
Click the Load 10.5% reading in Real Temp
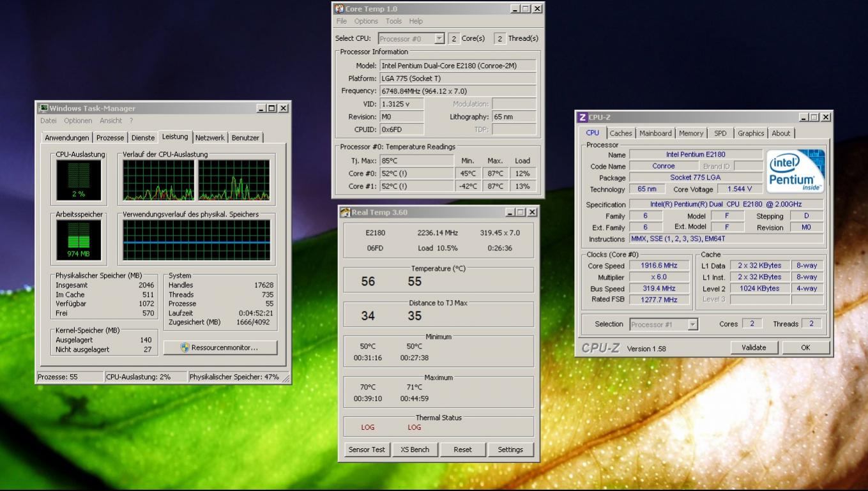click(438, 248)
